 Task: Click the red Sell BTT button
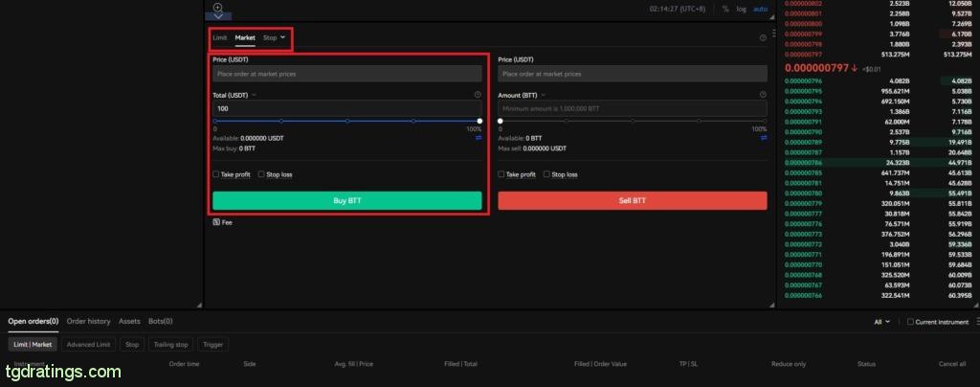click(x=633, y=201)
